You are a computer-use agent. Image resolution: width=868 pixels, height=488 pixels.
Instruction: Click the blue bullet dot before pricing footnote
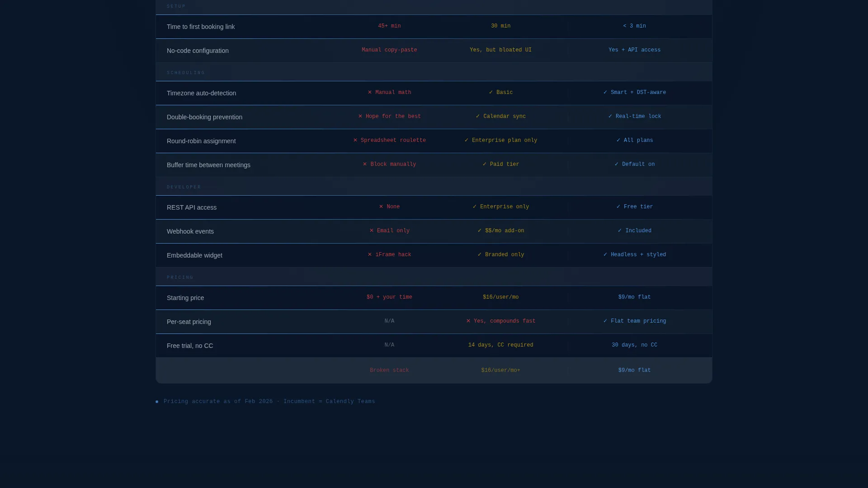point(157,402)
